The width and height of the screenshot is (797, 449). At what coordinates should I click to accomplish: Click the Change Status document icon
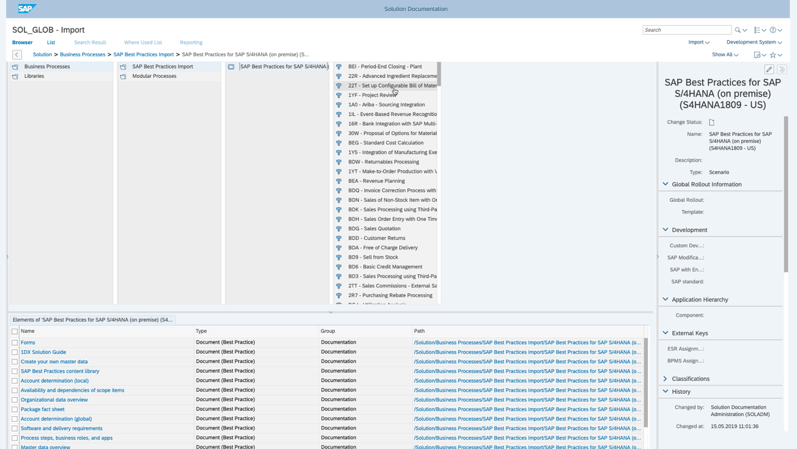point(712,122)
